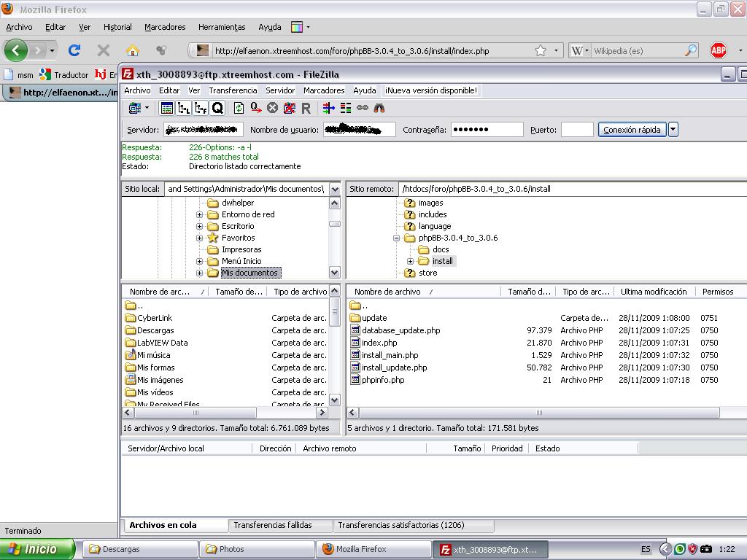Image resolution: width=747 pixels, height=560 pixels.
Task: Toggle the remote directory tree view
Action: [x=201, y=108]
